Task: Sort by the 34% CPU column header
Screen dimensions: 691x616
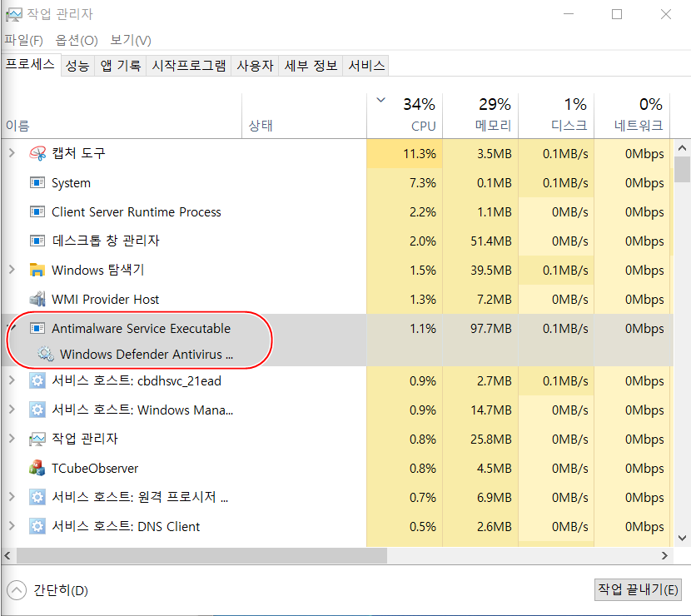Action: pos(405,117)
